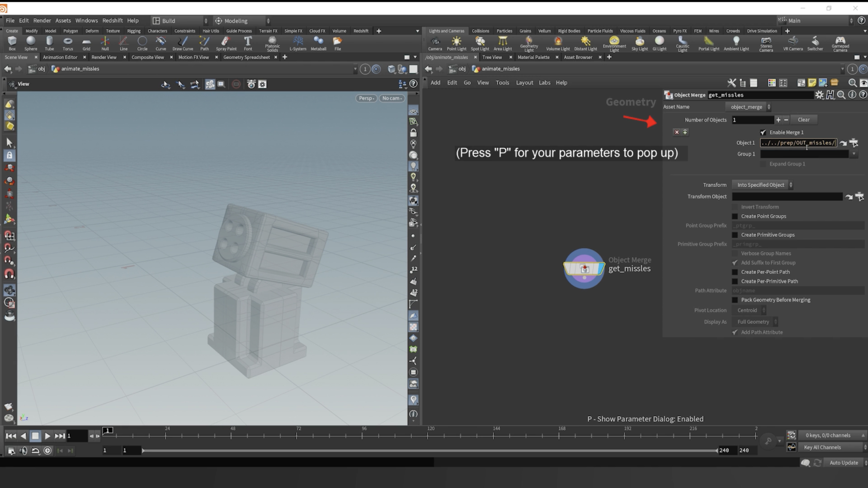Select the File shelf tool
This screenshot has width=868, height=488.
coord(338,43)
